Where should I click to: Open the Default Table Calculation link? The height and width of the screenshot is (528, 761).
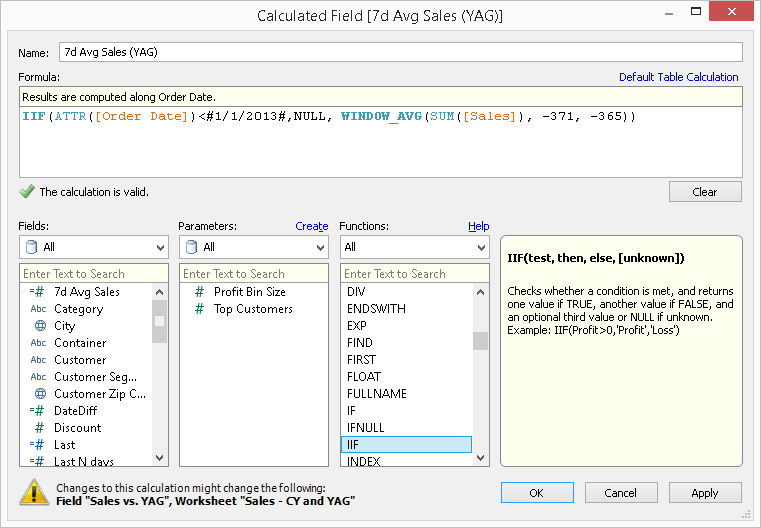678,77
